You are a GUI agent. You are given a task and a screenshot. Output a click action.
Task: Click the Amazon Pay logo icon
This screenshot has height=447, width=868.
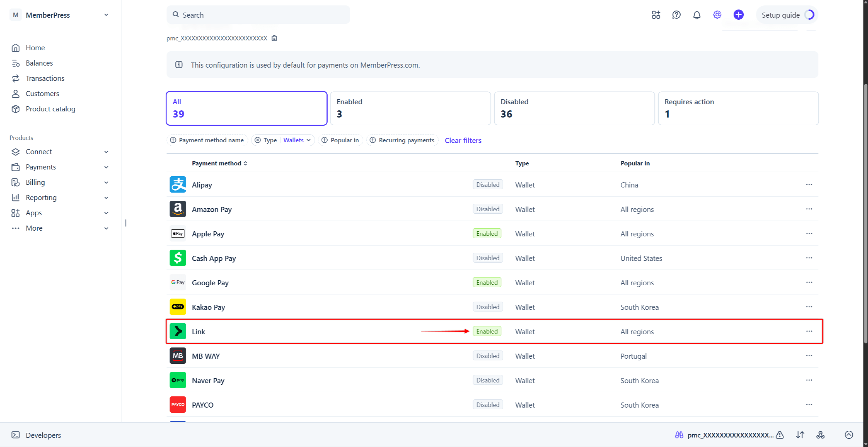(178, 209)
